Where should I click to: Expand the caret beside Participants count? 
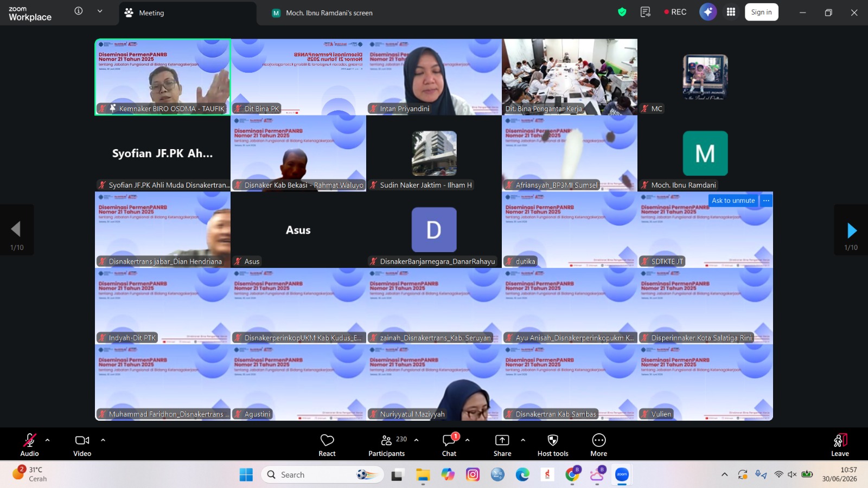point(417,440)
